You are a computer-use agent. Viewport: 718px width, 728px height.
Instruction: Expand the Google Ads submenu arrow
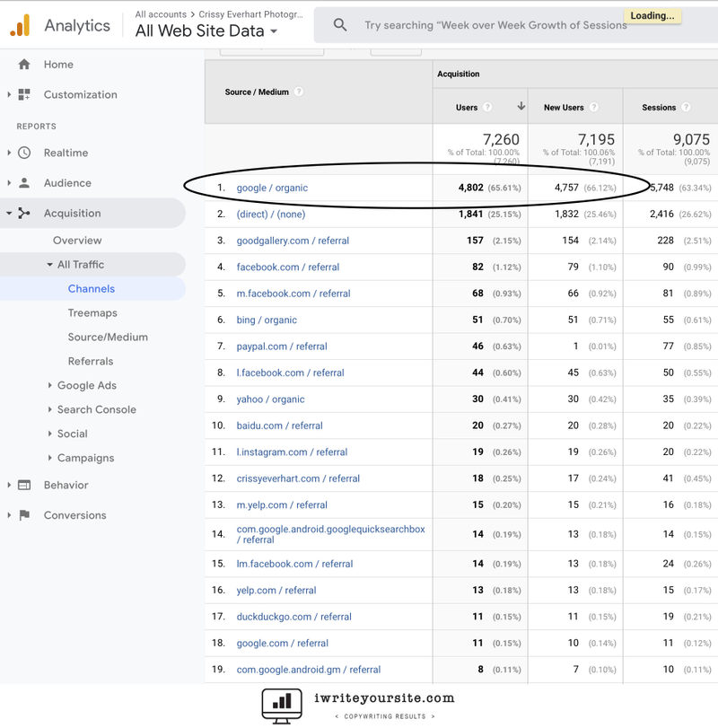coord(49,385)
